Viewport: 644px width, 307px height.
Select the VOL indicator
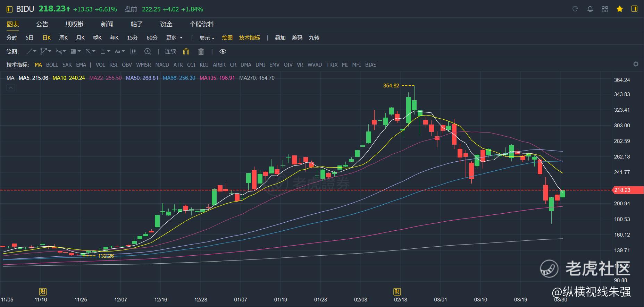[x=100, y=65]
